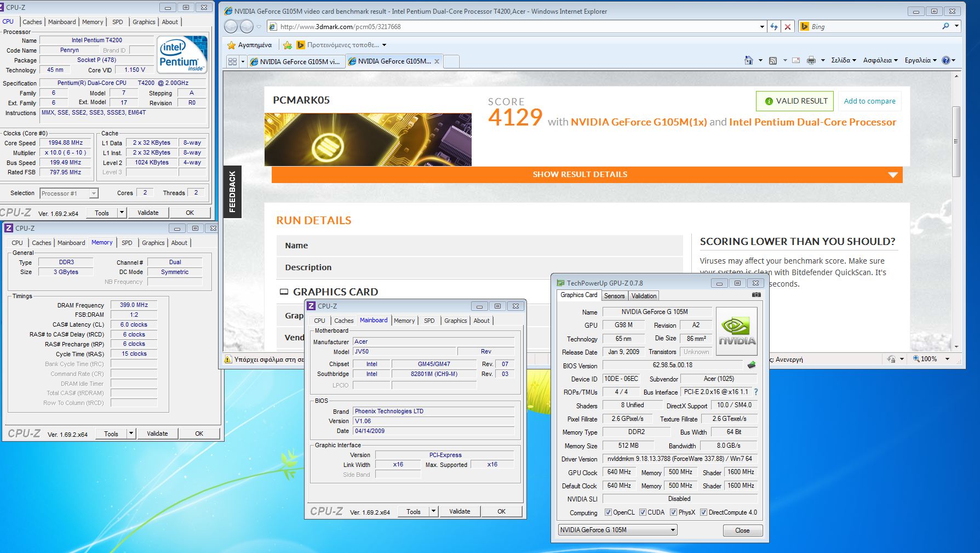
Task: Open Προτεινόμενες τοποθε... suggested sites link
Action: [342, 45]
